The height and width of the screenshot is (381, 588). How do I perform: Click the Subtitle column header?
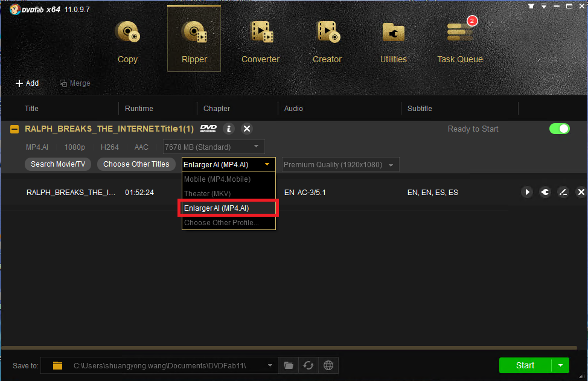pyautogui.click(x=420, y=108)
